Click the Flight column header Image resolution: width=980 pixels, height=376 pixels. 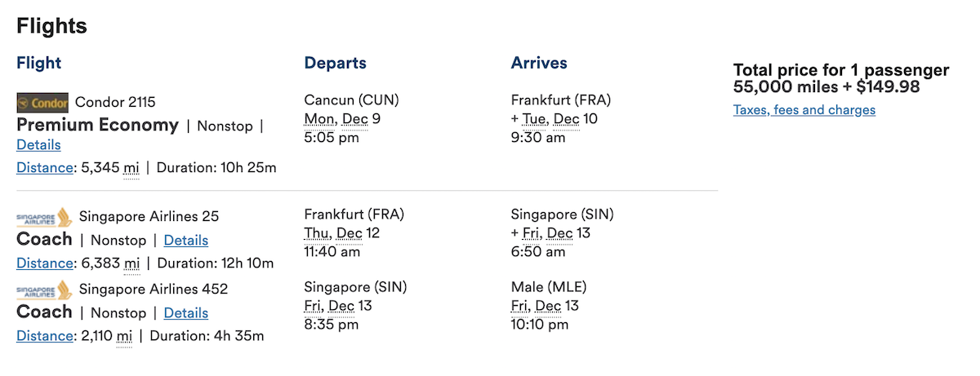38,64
